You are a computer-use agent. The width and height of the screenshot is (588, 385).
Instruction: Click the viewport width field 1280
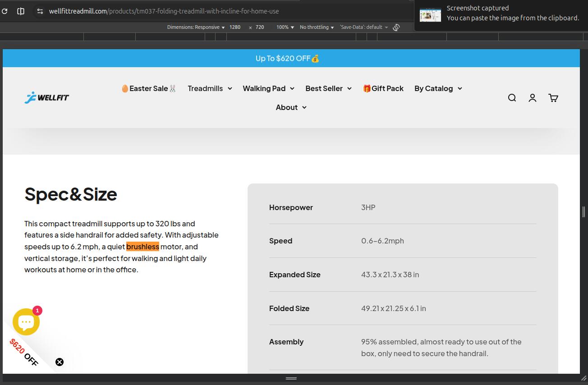pos(235,27)
